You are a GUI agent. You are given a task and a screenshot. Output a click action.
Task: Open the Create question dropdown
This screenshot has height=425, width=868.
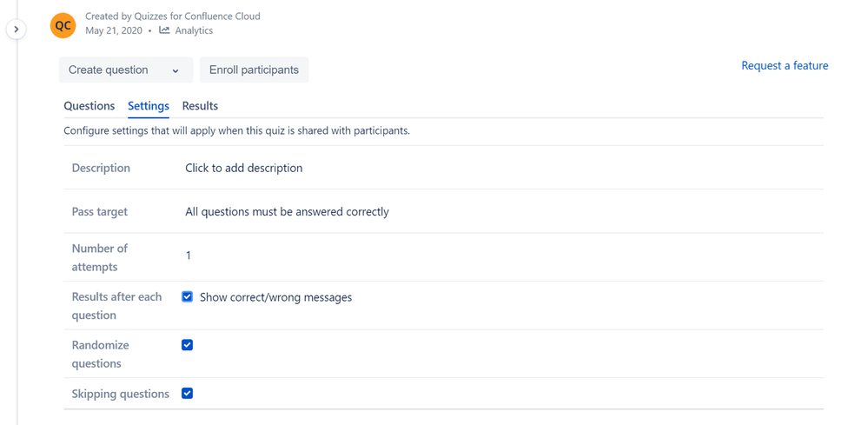125,70
